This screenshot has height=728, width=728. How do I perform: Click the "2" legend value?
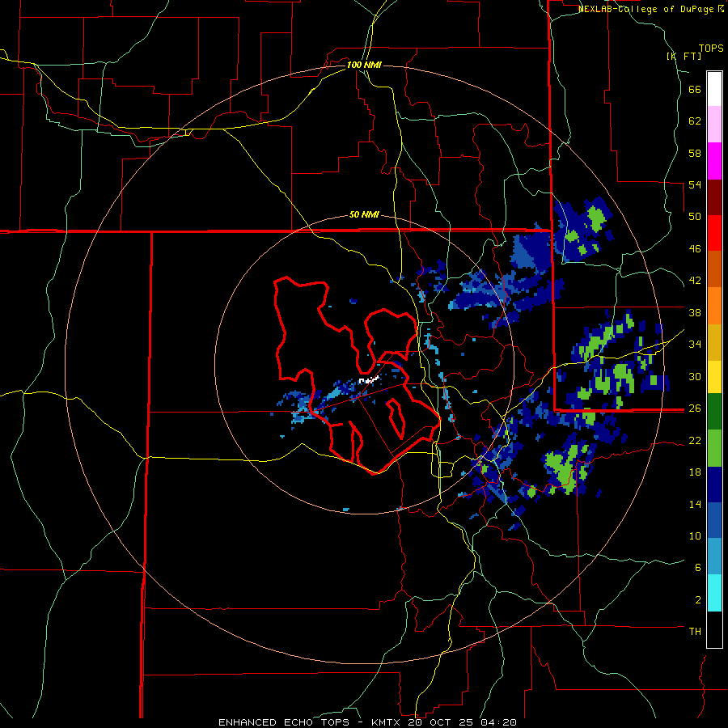point(698,600)
